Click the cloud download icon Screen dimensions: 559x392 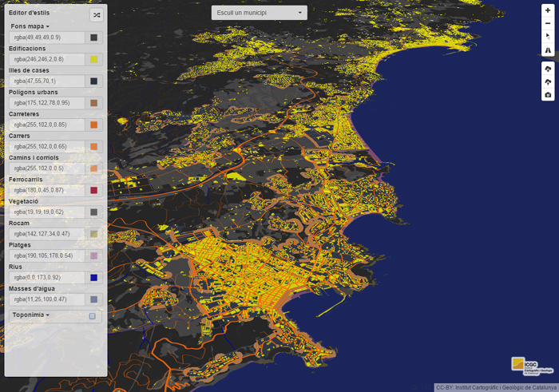(x=548, y=69)
